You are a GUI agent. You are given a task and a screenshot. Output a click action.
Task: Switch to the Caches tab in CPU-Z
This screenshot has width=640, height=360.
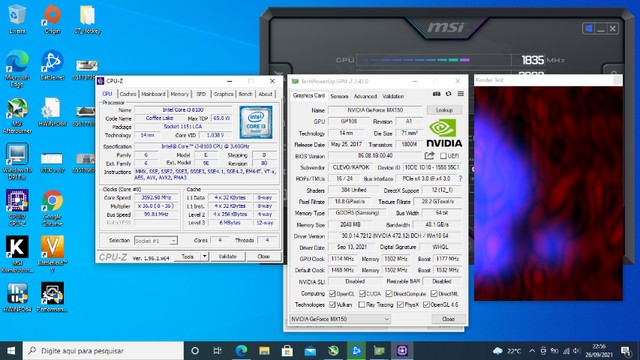[128, 94]
